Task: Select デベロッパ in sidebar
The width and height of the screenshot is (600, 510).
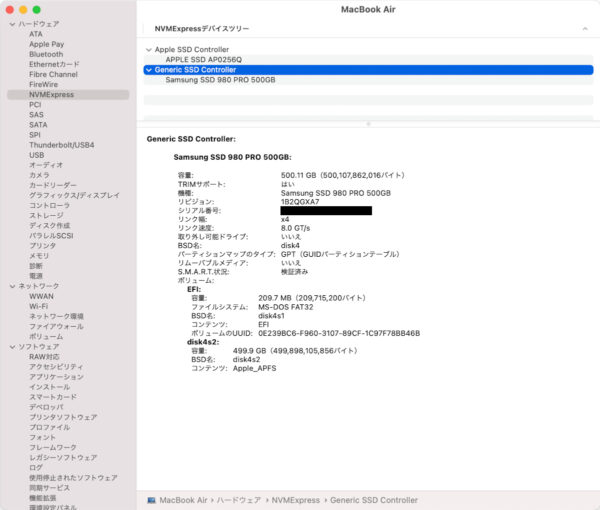Action: tap(46, 407)
